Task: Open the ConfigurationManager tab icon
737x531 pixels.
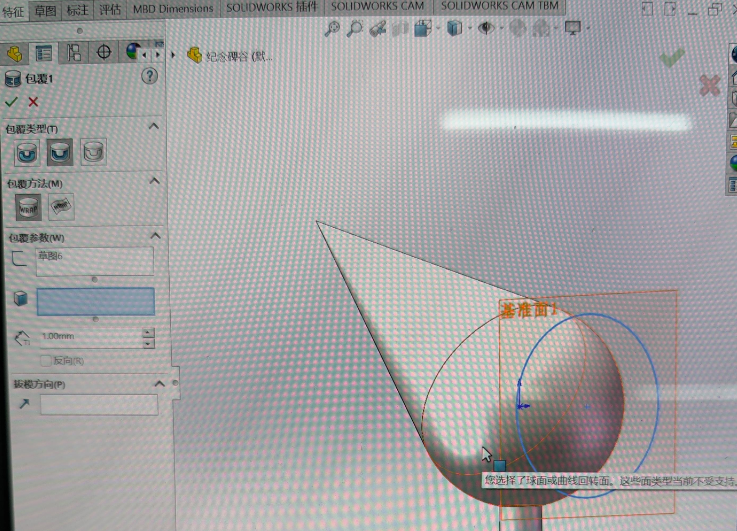Action: (x=74, y=53)
